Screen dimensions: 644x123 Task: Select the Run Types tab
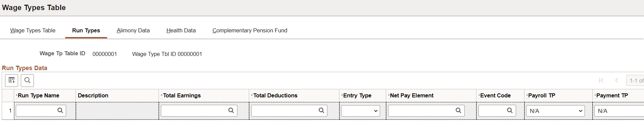pos(86,30)
